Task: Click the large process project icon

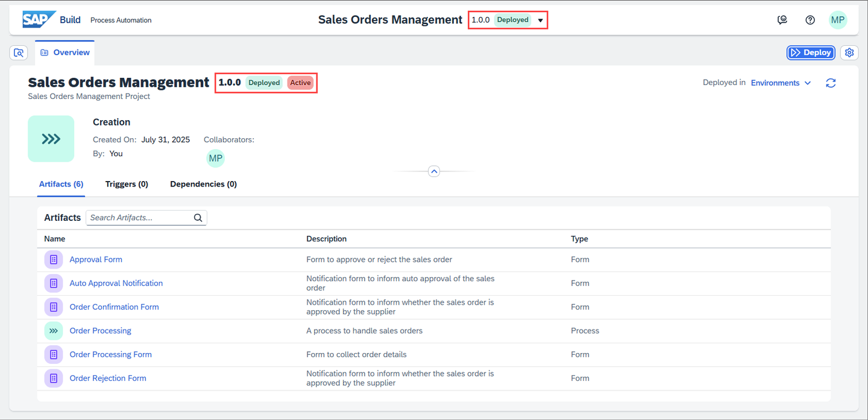Action: click(x=51, y=139)
